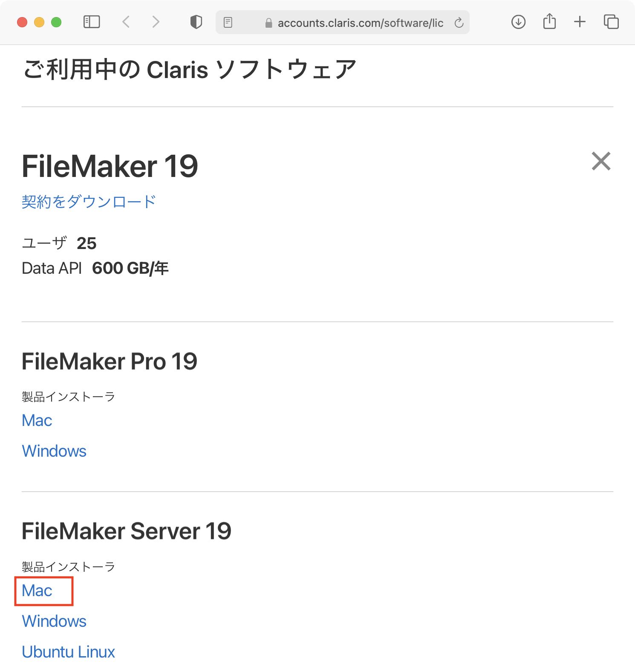Go back to the previous page

click(126, 22)
